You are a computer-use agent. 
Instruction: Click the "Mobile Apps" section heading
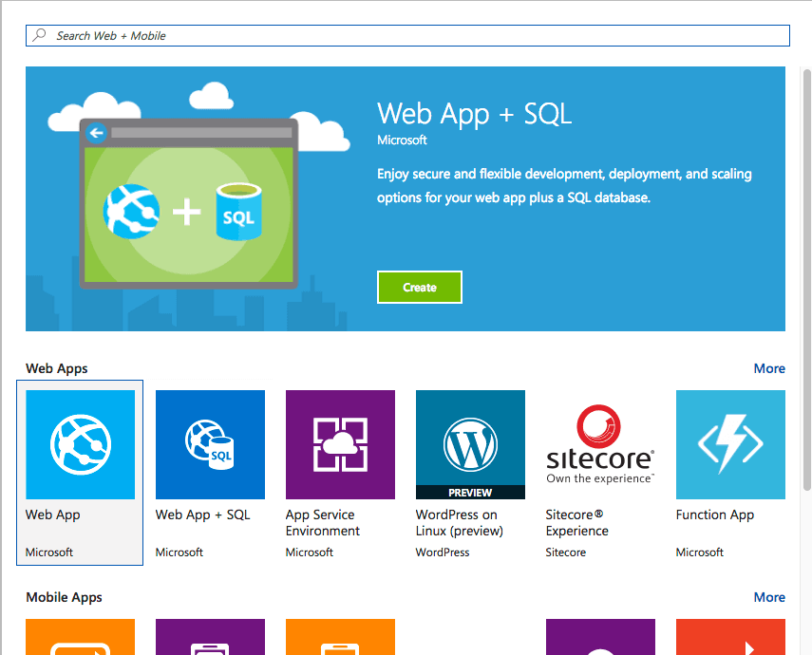click(64, 597)
